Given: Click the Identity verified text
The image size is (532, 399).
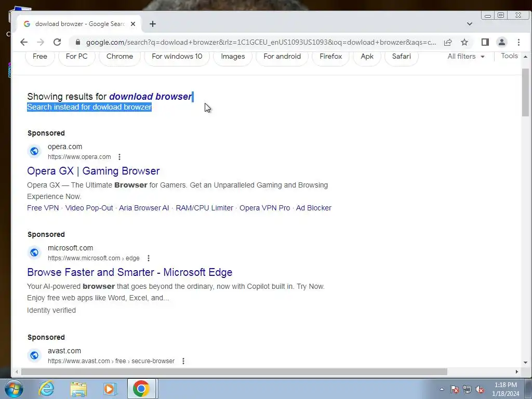Looking at the screenshot, I should (x=51, y=311).
